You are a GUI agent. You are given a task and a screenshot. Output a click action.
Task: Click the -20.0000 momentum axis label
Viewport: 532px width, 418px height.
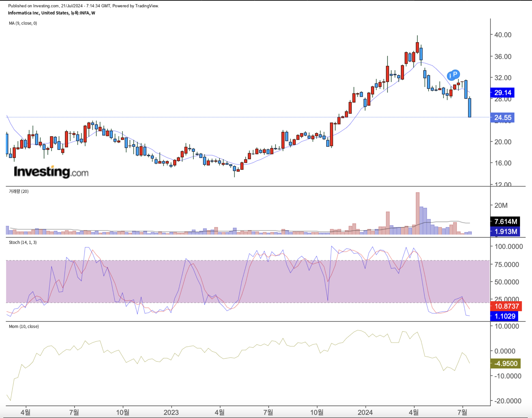point(508,401)
